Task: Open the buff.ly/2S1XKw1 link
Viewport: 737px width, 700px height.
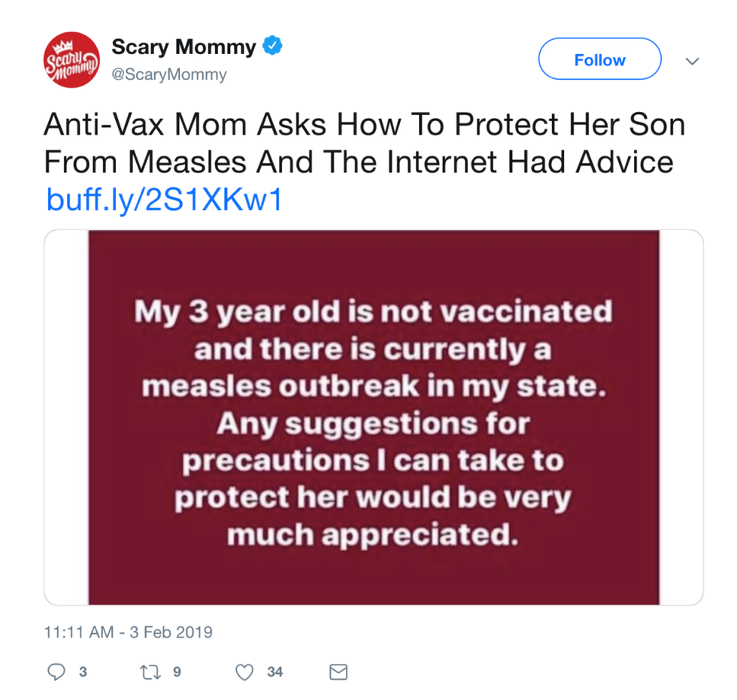Action: tap(165, 199)
